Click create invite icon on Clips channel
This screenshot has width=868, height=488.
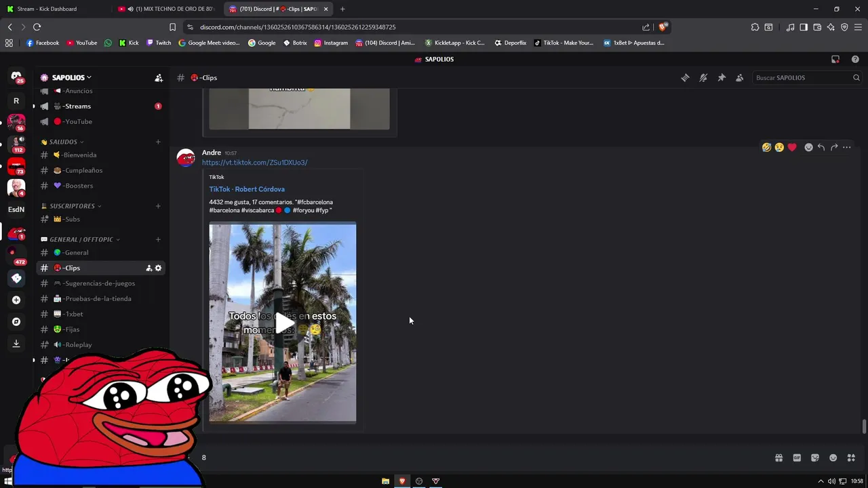pos(149,268)
